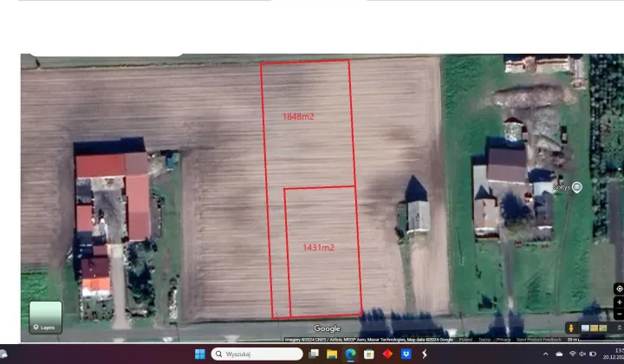Click the OneDrive cloud tray icon
The height and width of the screenshot is (364, 624).
pyautogui.click(x=559, y=354)
